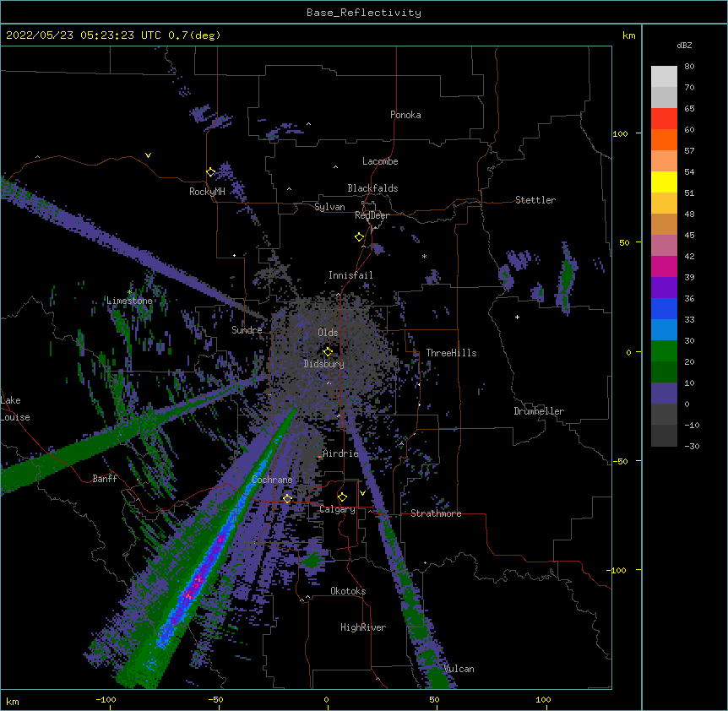Select the light gray 80–70 dBZ legend swatch
Screen dimensions: 728x711
[664, 77]
